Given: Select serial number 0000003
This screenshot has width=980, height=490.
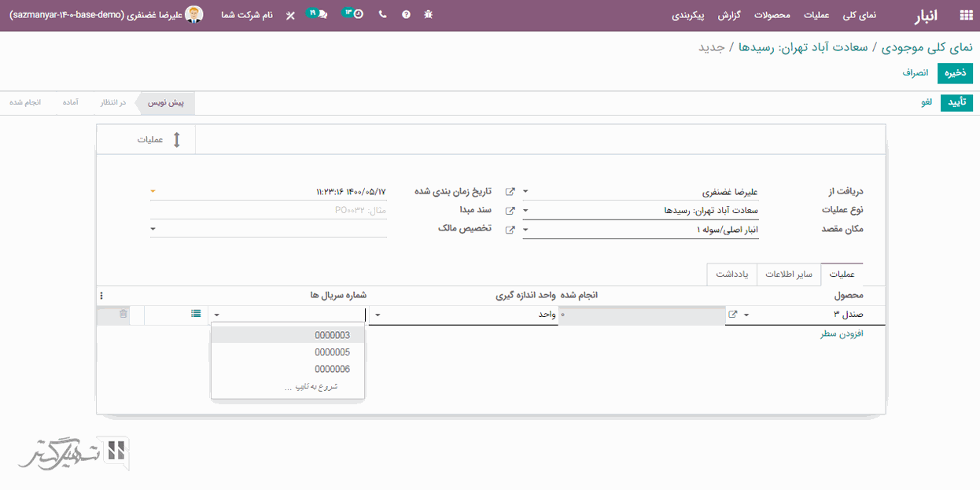Looking at the screenshot, I should pos(288,336).
